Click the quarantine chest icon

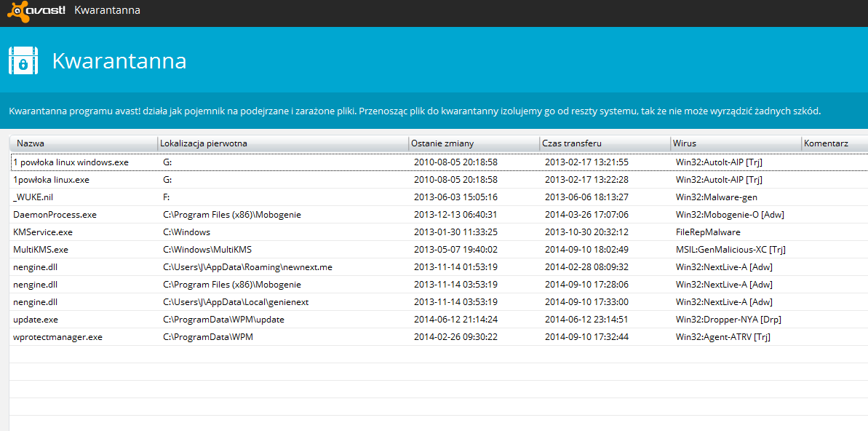pos(23,61)
